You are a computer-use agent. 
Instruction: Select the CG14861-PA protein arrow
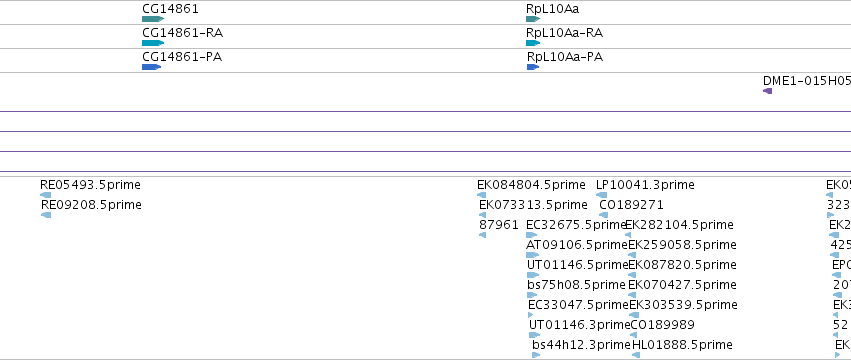coord(152,67)
